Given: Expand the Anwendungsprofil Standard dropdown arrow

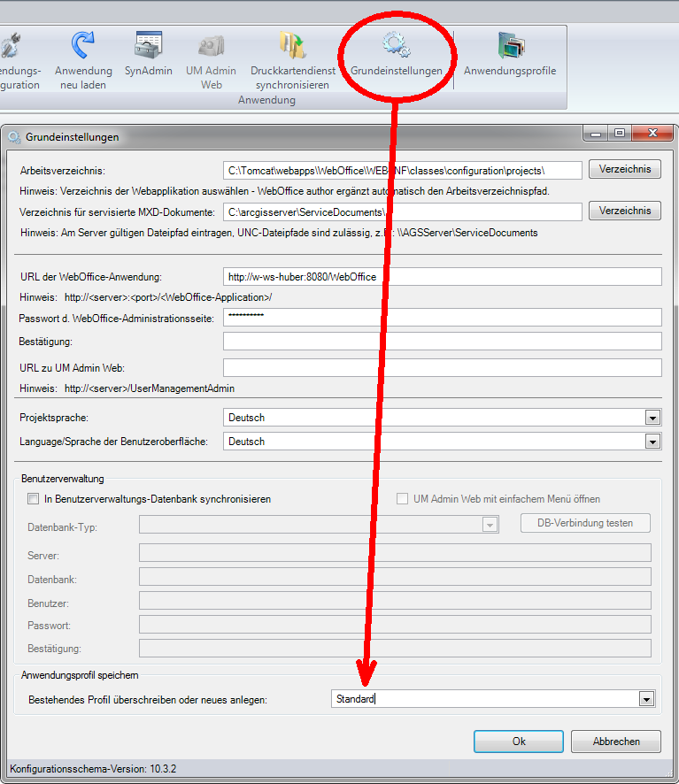Looking at the screenshot, I should point(646,699).
